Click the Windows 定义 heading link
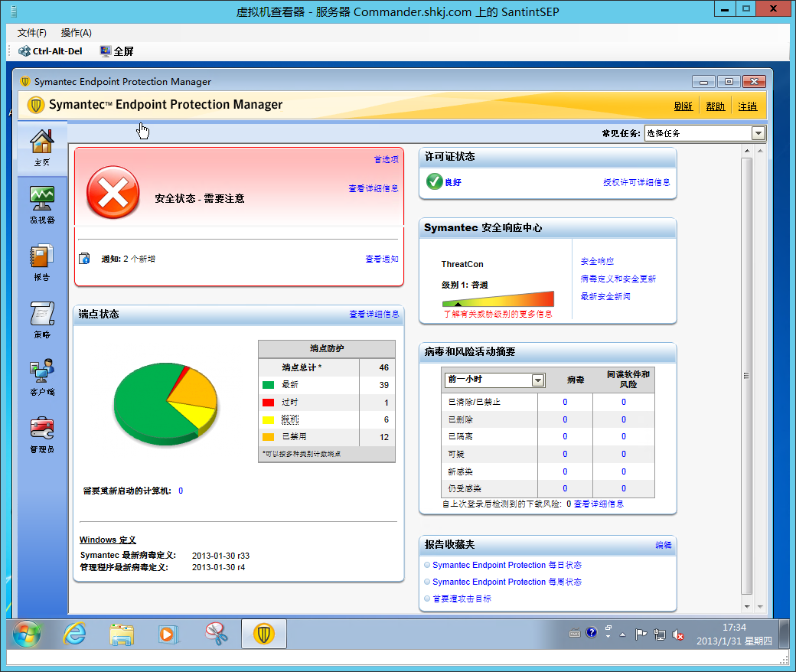Image resolution: width=796 pixels, height=672 pixels. pyautogui.click(x=108, y=540)
